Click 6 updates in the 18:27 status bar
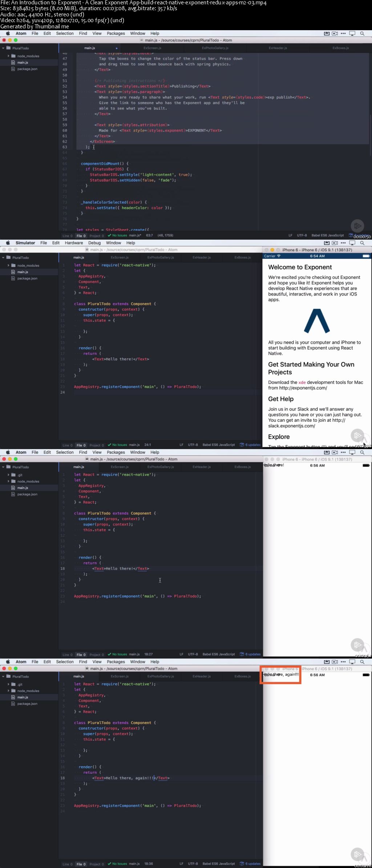 point(253,654)
